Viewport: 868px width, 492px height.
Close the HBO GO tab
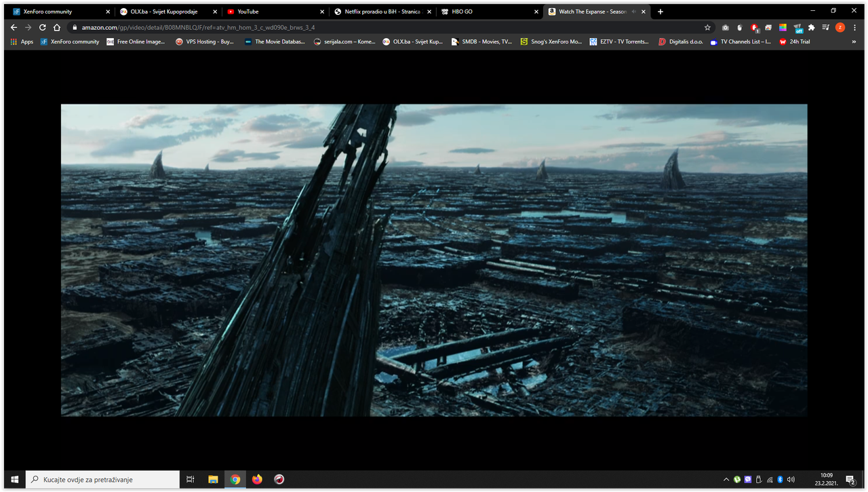coord(536,12)
